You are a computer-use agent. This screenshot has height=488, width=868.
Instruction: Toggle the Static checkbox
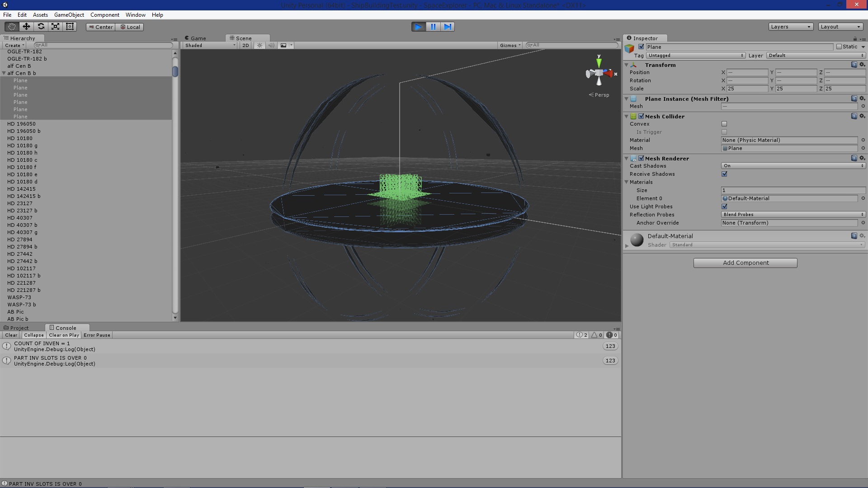pos(839,47)
